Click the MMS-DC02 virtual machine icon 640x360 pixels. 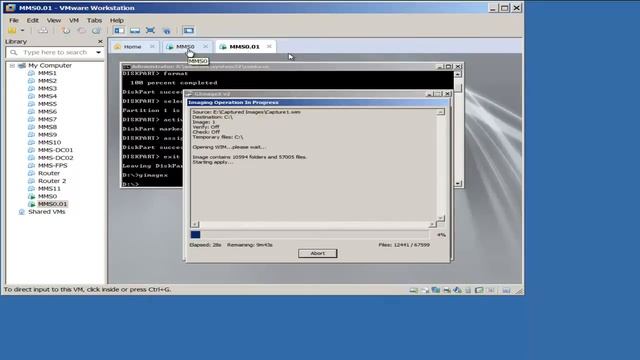pyautogui.click(x=31, y=158)
